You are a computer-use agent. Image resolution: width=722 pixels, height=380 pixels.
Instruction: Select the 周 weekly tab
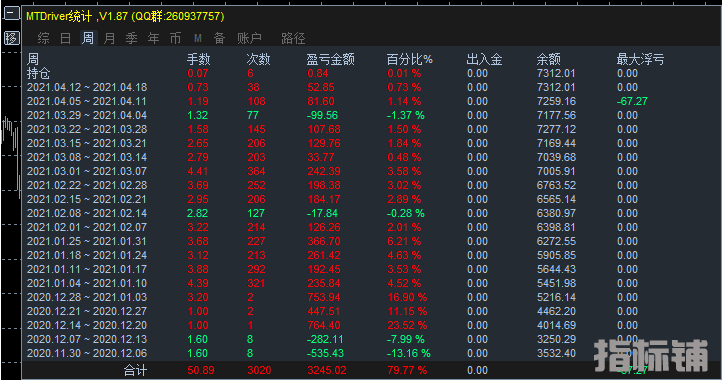pos(87,38)
